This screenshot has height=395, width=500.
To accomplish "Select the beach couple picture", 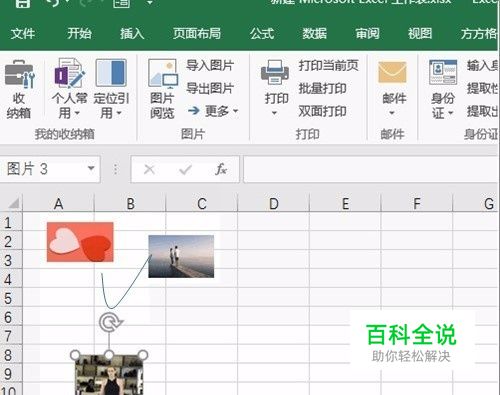I will click(181, 256).
